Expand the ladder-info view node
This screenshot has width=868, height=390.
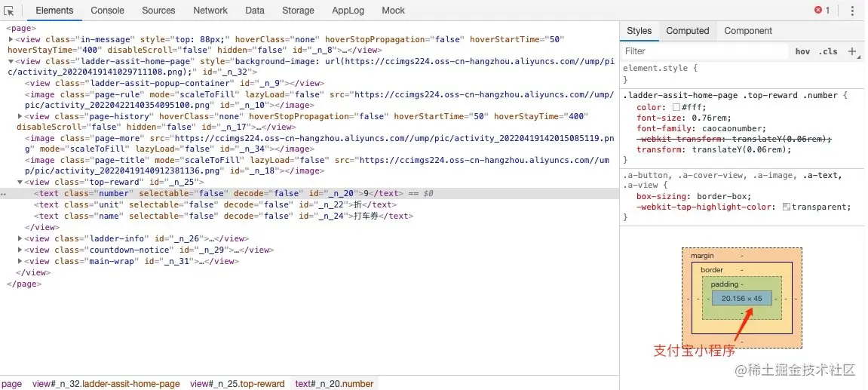click(20, 239)
